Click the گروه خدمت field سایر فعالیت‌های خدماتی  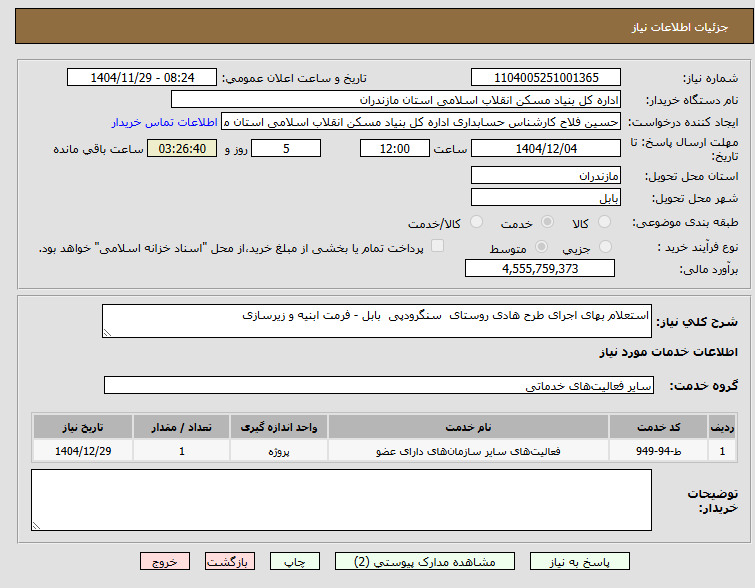point(379,385)
